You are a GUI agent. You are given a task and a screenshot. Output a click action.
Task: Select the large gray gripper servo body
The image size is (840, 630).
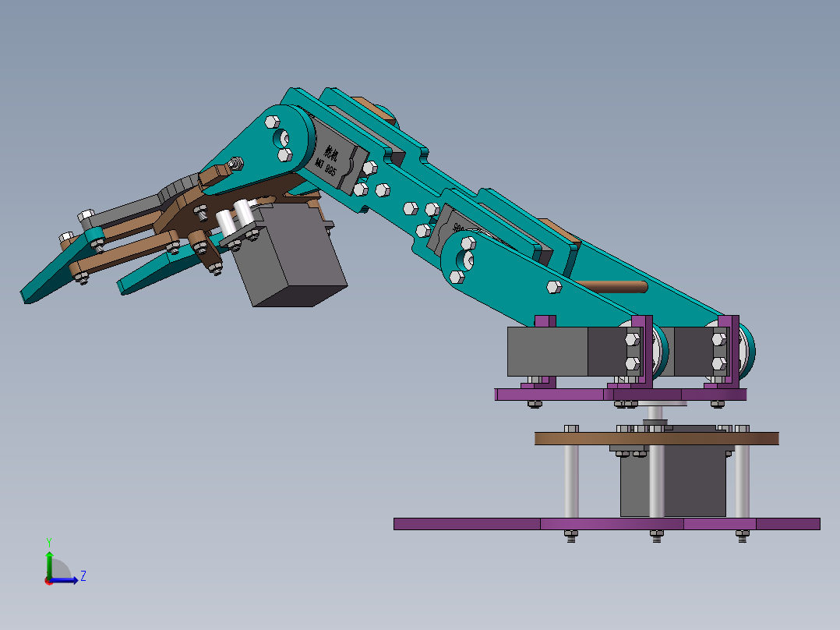point(289,255)
